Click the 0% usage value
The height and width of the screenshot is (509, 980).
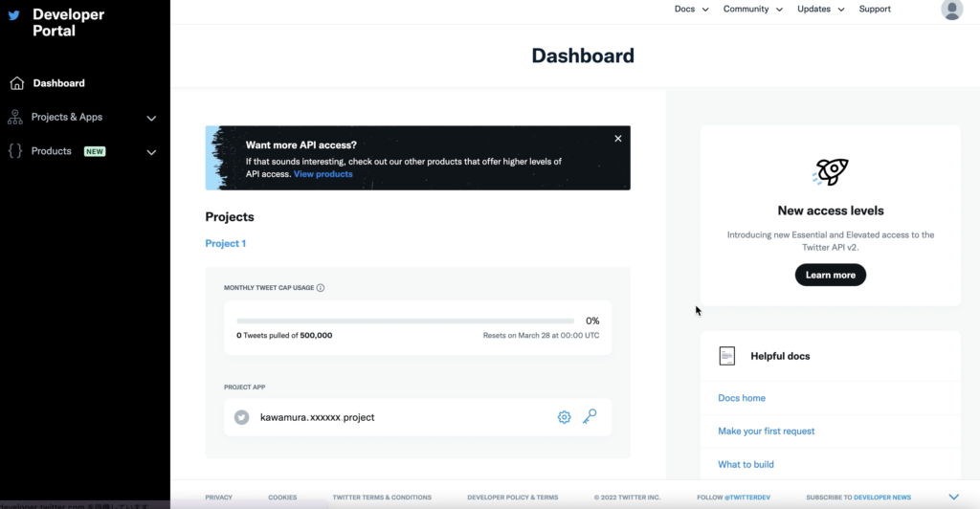pos(592,321)
